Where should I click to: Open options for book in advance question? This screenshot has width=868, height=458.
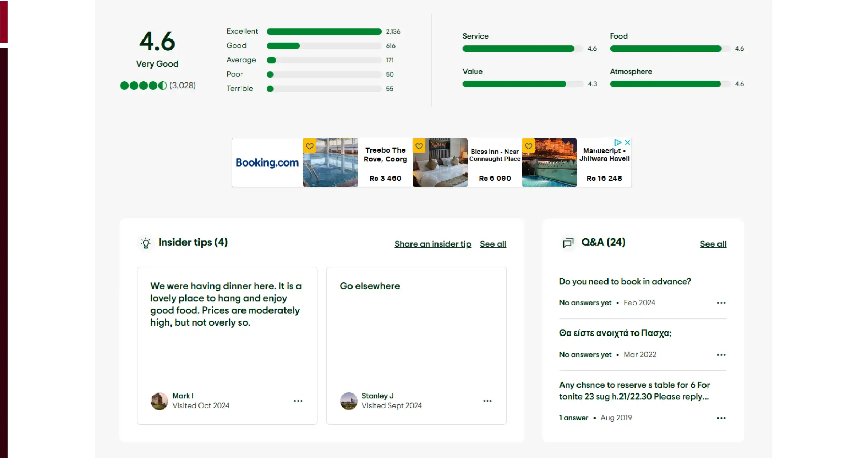tap(721, 303)
